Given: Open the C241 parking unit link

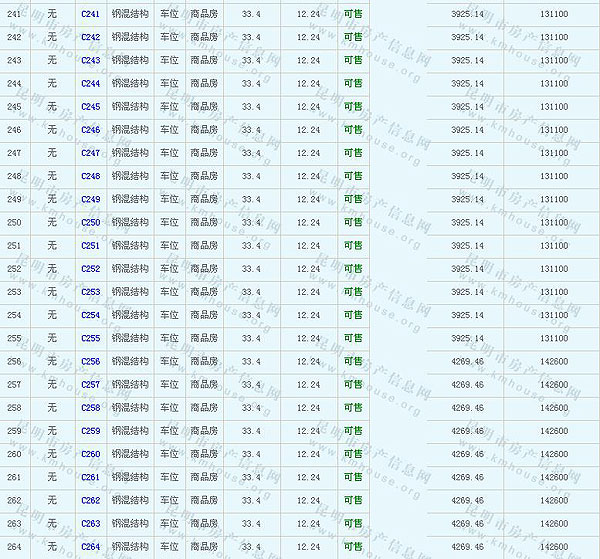Looking at the screenshot, I should 90,14.
